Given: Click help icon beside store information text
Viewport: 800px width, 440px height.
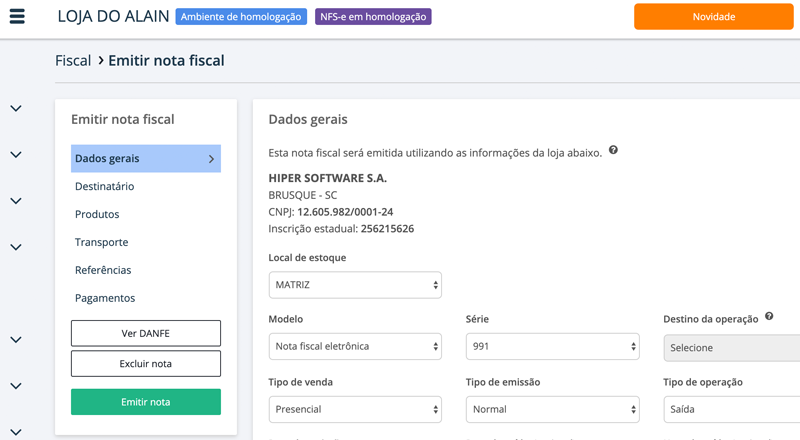Looking at the screenshot, I should click(613, 151).
